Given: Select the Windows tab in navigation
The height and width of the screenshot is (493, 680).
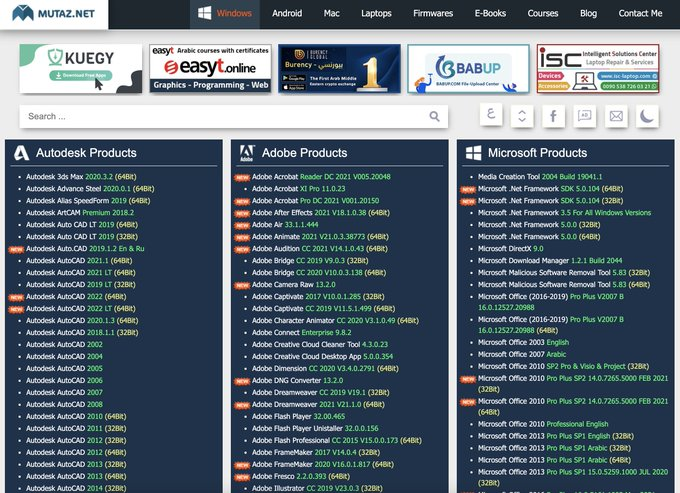Looking at the screenshot, I should point(225,13).
